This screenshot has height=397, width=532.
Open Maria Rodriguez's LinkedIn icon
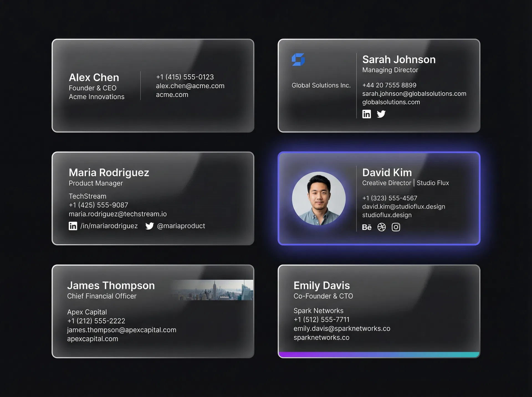coord(73,226)
